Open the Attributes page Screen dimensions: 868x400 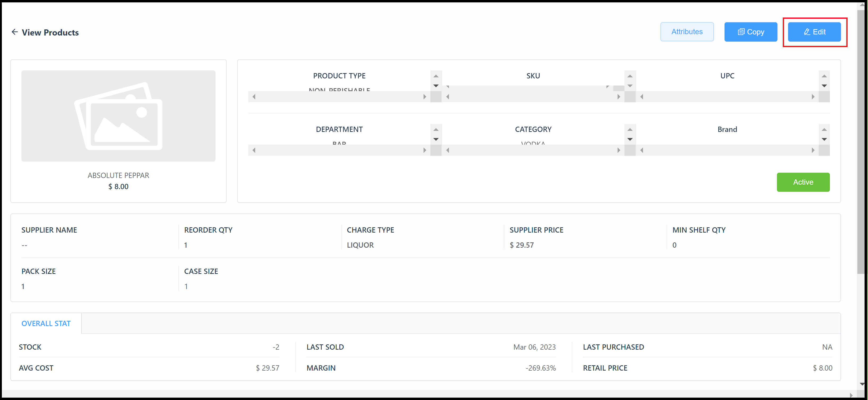coord(687,32)
